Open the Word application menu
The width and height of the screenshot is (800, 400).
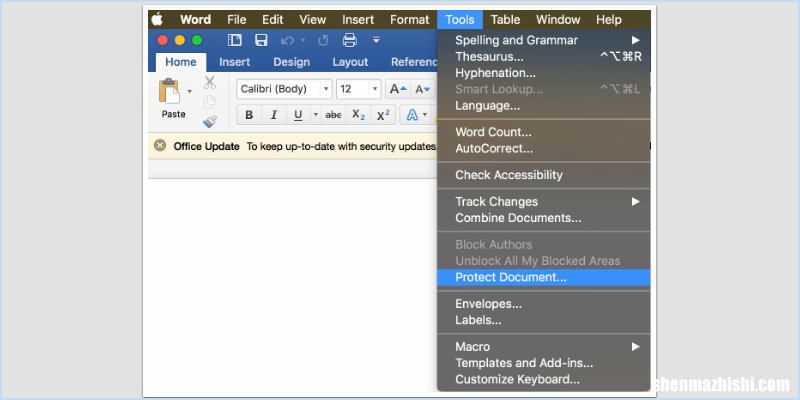[195, 20]
